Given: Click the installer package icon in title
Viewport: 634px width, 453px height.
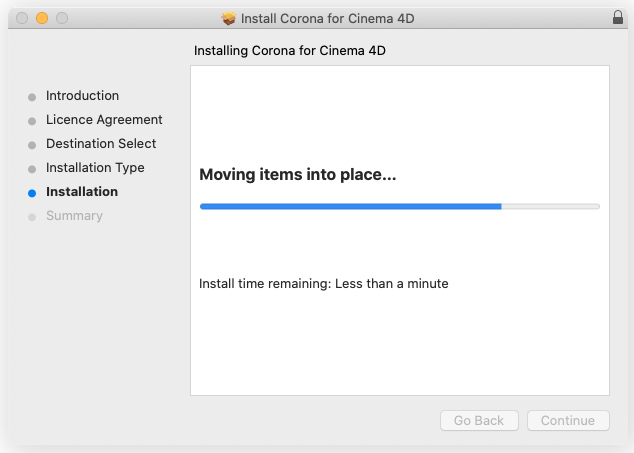Looking at the screenshot, I should click(228, 18).
